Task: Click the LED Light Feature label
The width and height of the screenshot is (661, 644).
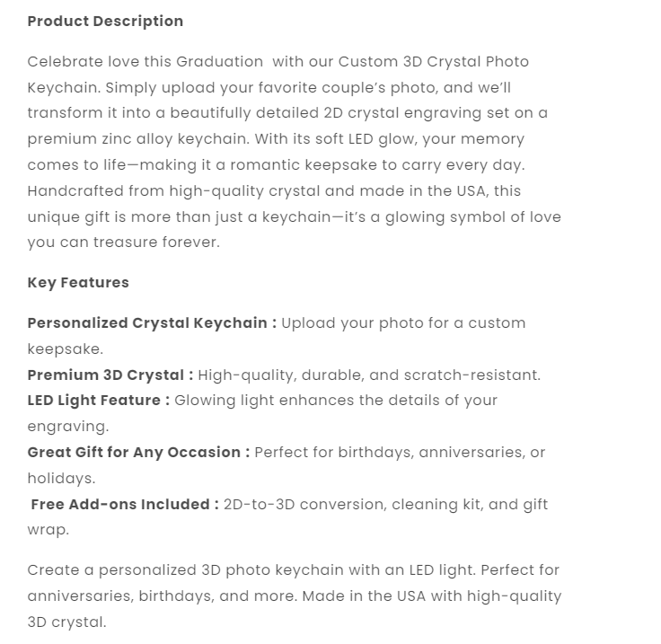Action: (98, 400)
